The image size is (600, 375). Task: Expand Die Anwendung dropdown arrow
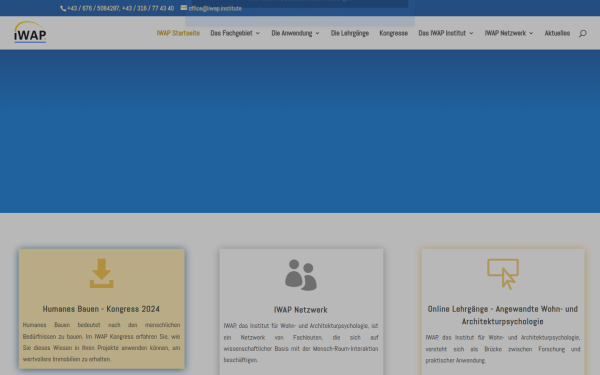tap(317, 33)
